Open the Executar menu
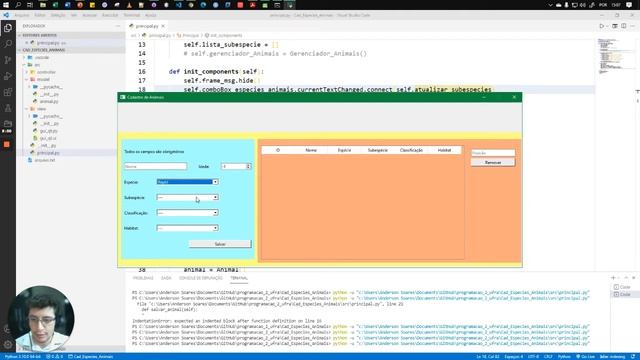The height and width of the screenshot is (360, 640). [110, 15]
